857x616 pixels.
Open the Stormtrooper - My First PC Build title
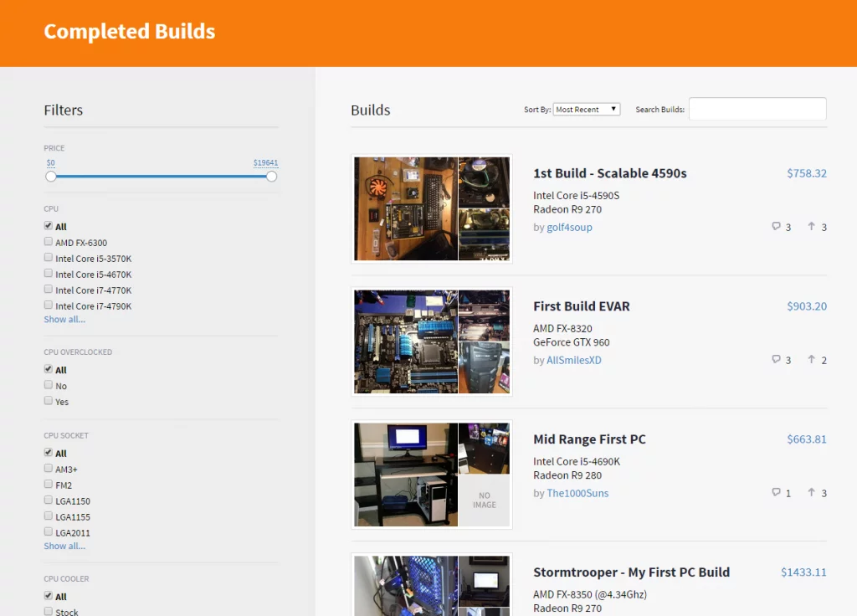click(631, 572)
